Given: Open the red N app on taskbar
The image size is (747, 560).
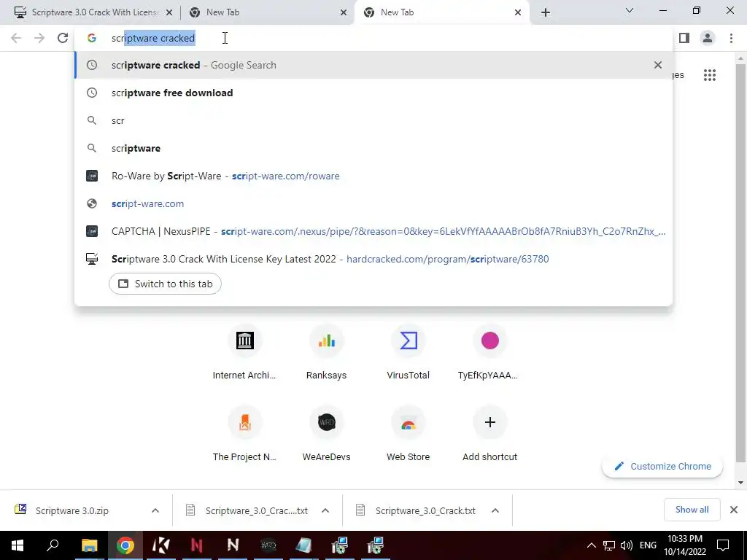Looking at the screenshot, I should point(197,545).
